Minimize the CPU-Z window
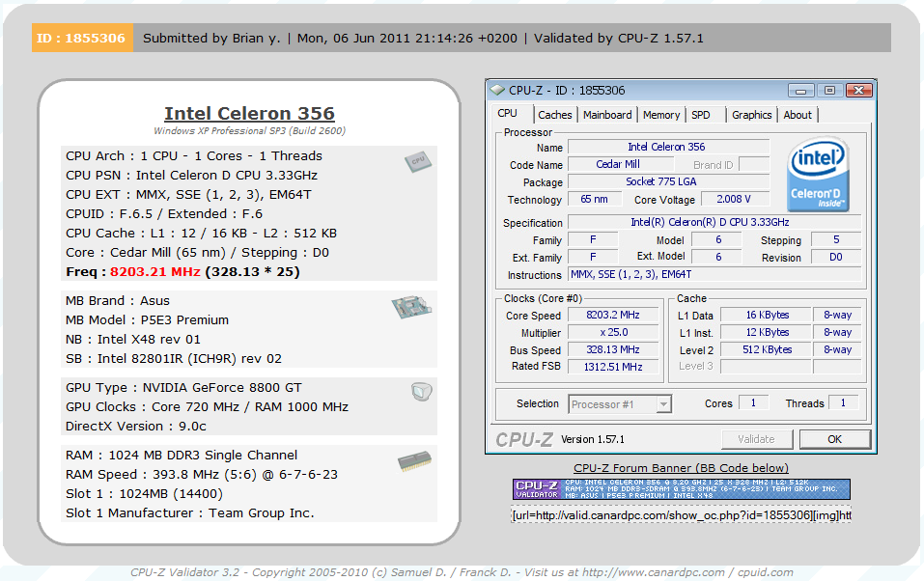Screen dimensions: 924x581 (x=800, y=91)
